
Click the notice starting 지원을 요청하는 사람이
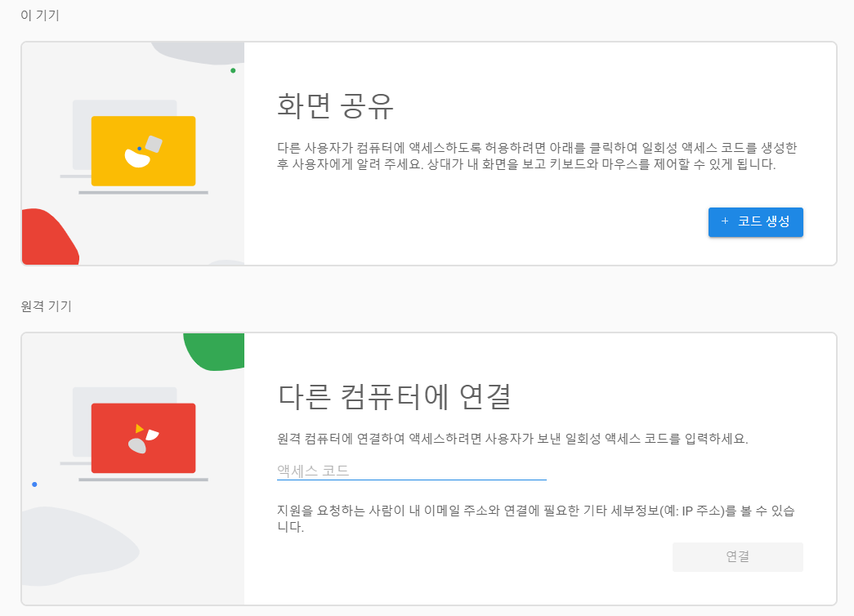point(536,519)
